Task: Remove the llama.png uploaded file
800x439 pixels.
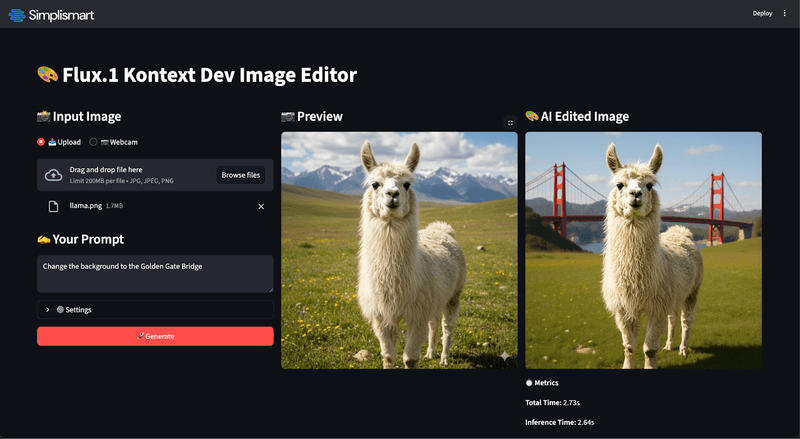Action: pyautogui.click(x=261, y=206)
